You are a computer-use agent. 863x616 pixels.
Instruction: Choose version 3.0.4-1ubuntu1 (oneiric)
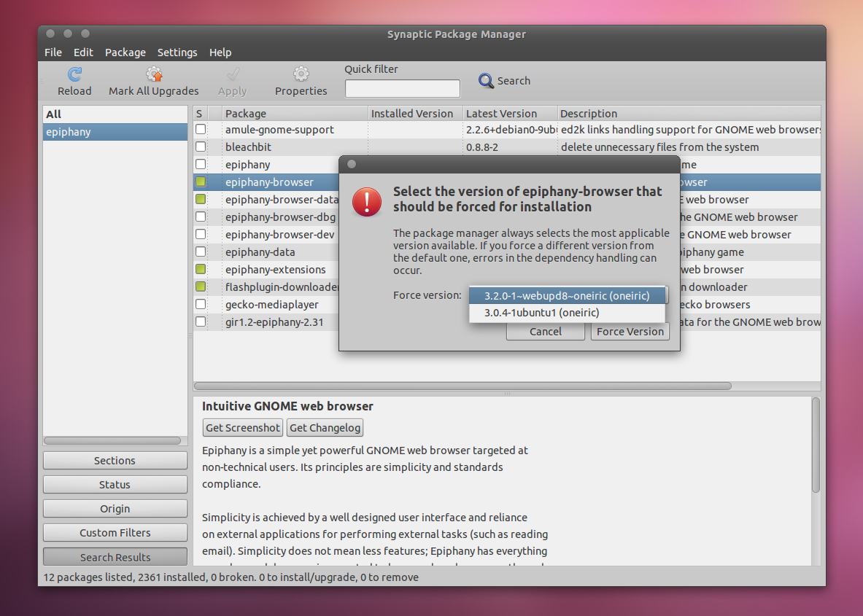pyautogui.click(x=567, y=313)
